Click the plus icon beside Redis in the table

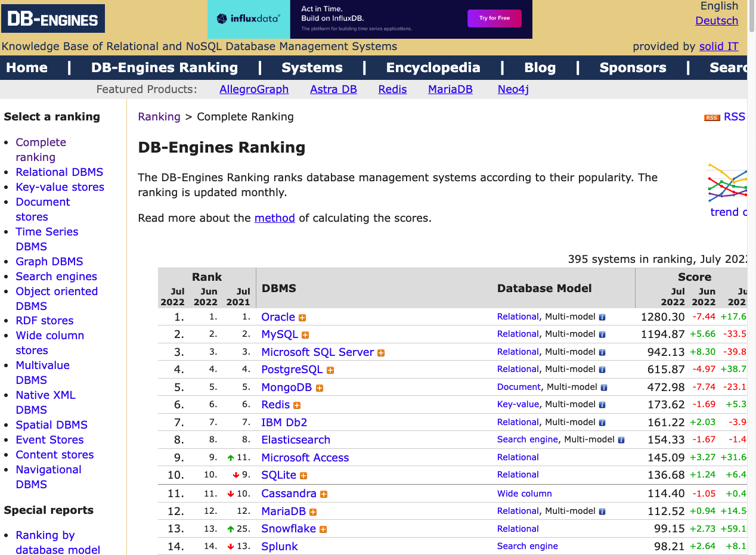[x=297, y=405]
